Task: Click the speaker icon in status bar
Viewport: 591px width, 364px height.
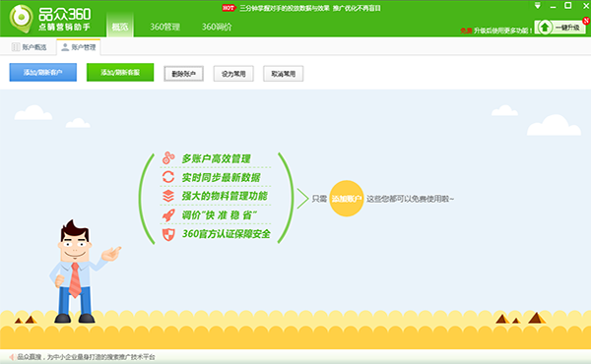Action: pyautogui.click(x=12, y=357)
